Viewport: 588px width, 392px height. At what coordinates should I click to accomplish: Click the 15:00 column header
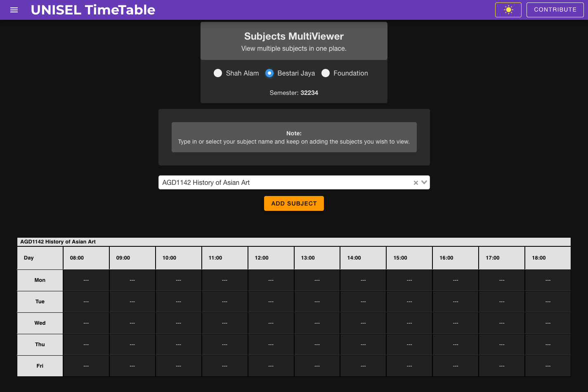pos(409,258)
